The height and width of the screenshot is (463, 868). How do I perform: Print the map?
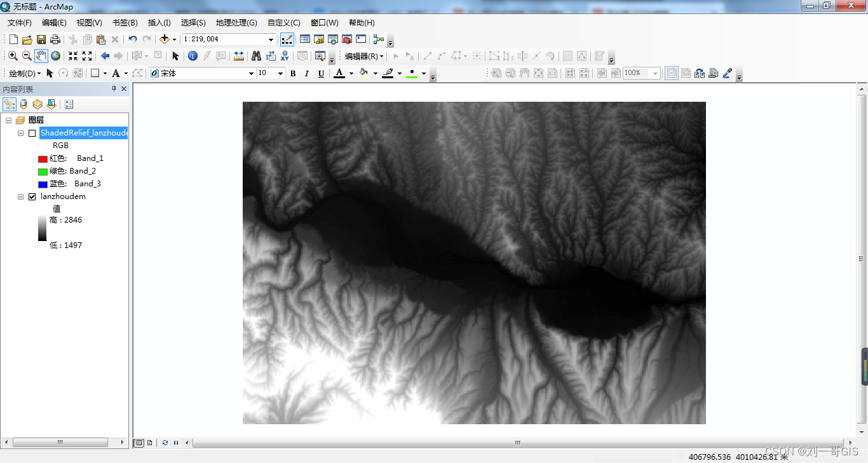55,39
